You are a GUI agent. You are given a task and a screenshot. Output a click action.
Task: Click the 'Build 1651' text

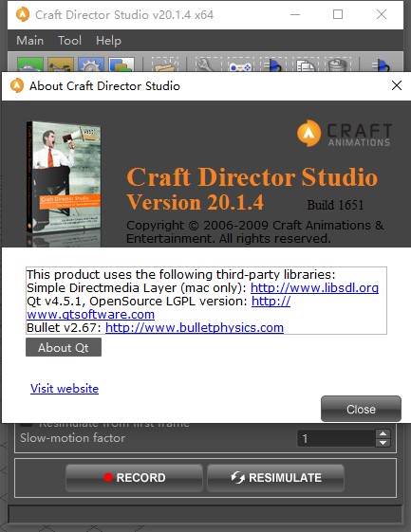coord(335,205)
